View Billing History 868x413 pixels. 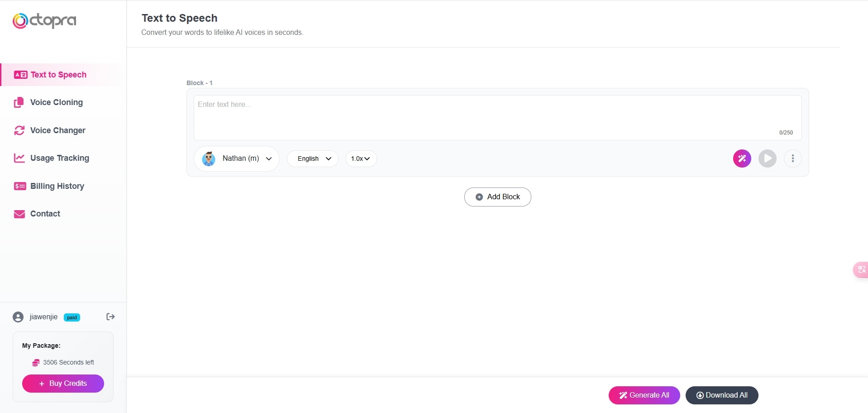tap(57, 186)
